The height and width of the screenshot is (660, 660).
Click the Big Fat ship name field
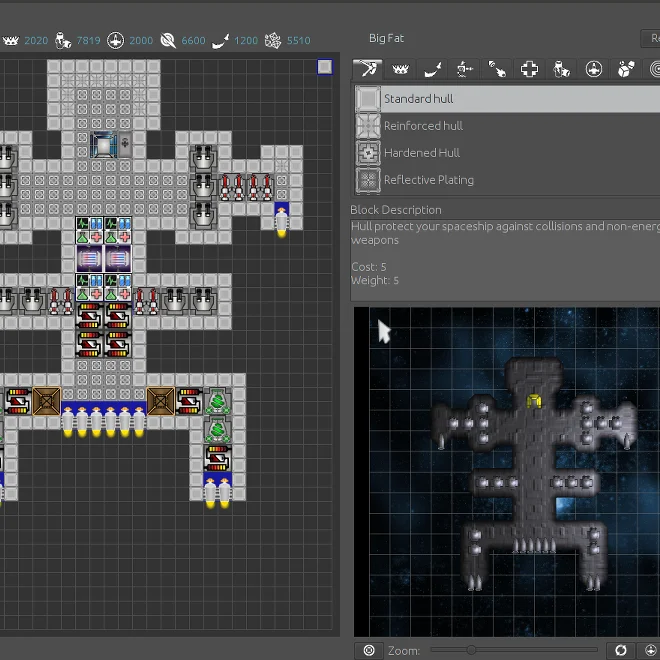tap(386, 39)
